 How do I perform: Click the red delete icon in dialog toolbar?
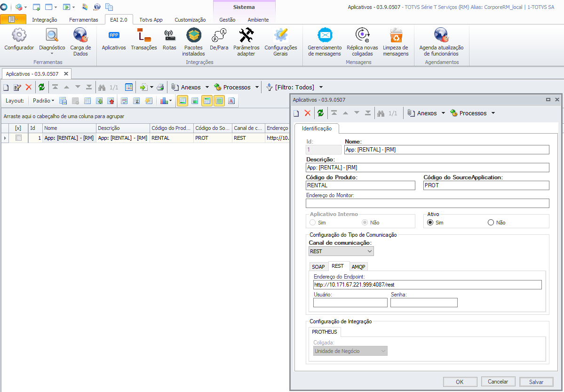tap(308, 113)
